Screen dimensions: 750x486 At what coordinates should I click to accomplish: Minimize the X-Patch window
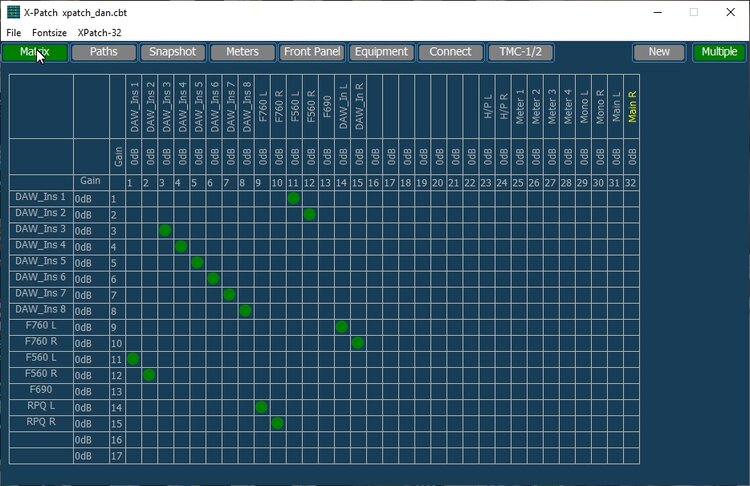pos(658,12)
